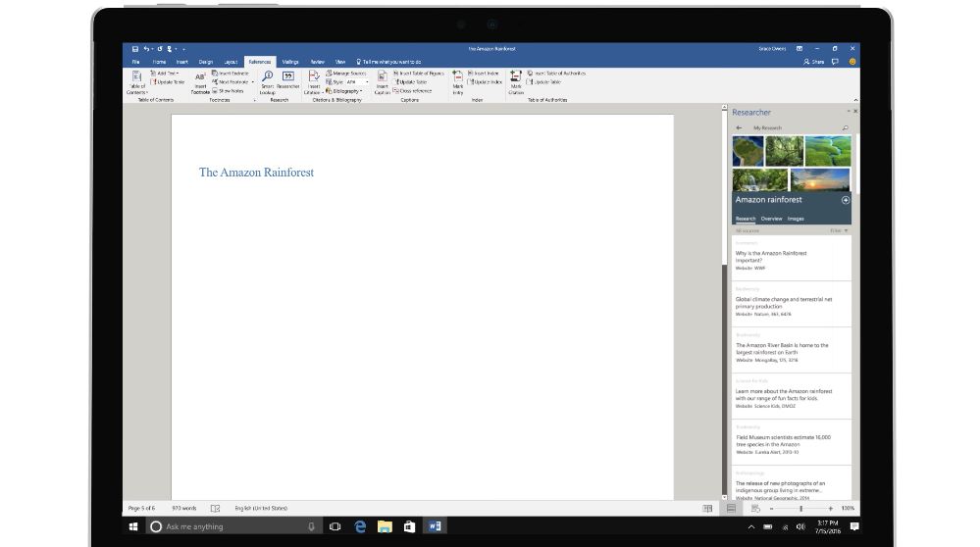The image size is (980, 547).
Task: Switch to the Mailings ribbon tab
Action: (x=290, y=62)
